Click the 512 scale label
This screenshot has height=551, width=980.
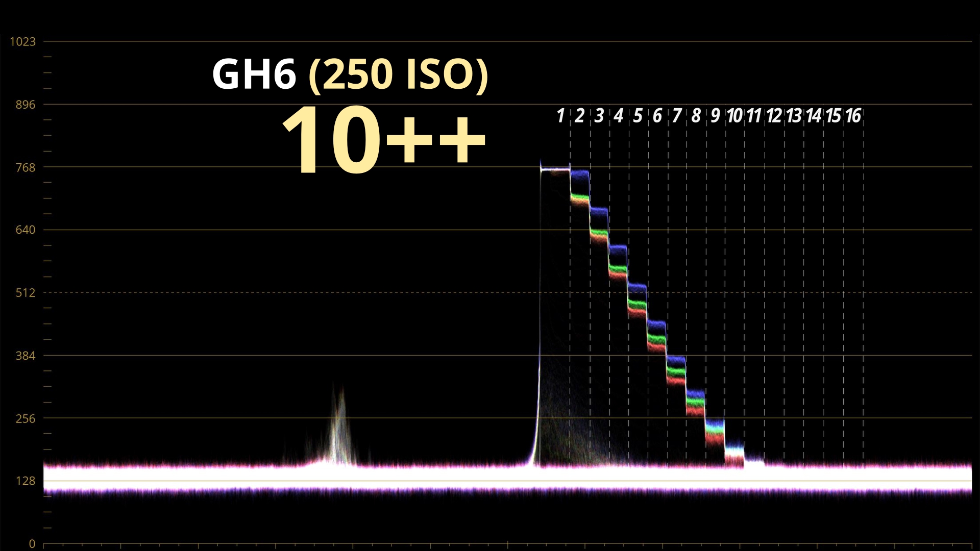click(x=26, y=293)
